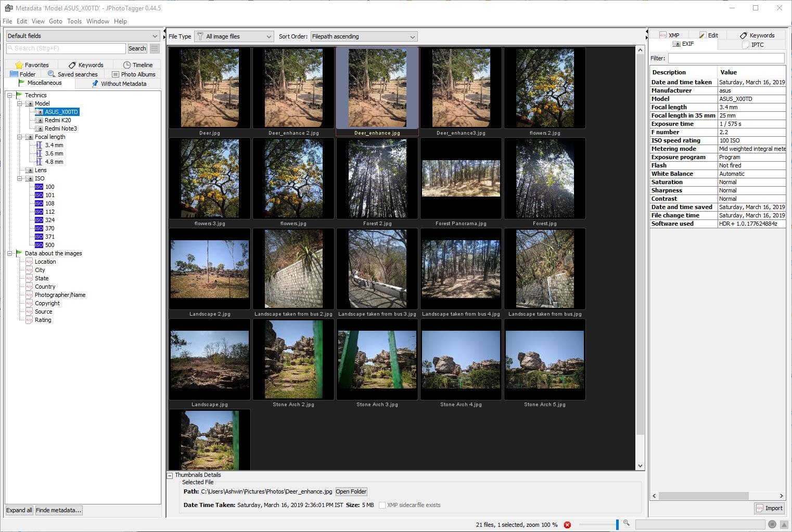Open the XMP metadata tab
792x532 pixels.
(x=669, y=35)
